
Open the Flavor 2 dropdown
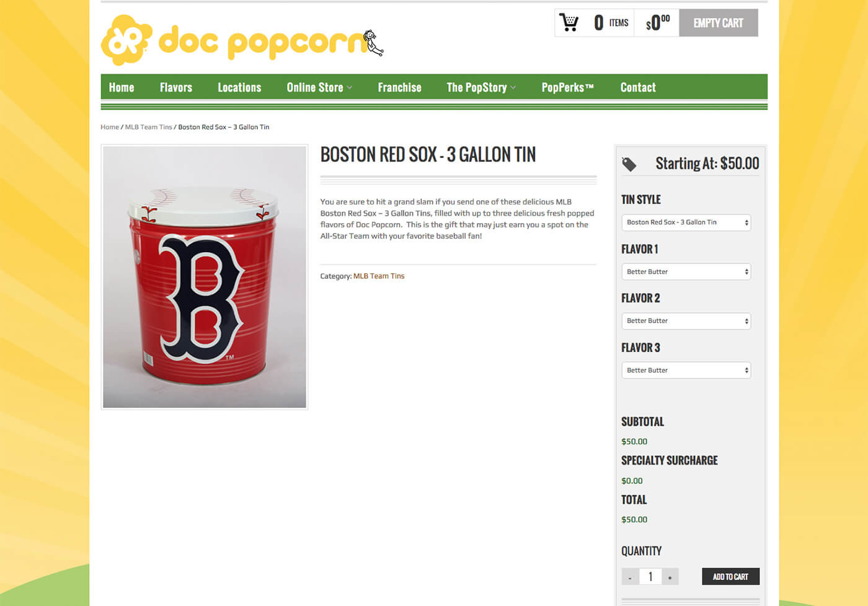coord(686,321)
